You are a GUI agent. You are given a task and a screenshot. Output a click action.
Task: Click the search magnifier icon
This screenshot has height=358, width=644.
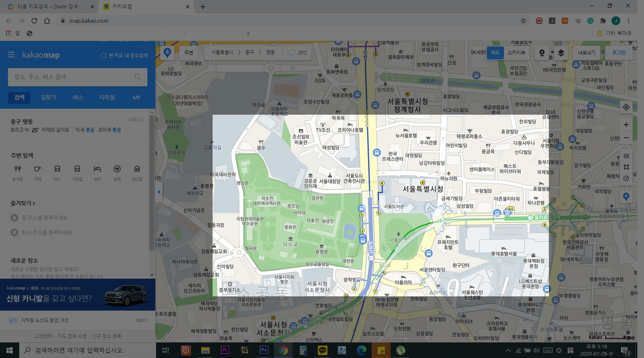(138, 77)
